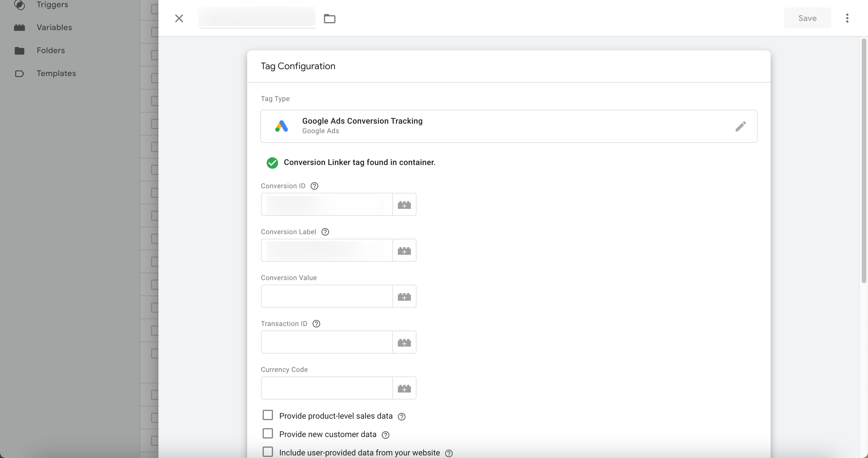Click the Save button
This screenshot has height=458, width=868.
coord(807,18)
